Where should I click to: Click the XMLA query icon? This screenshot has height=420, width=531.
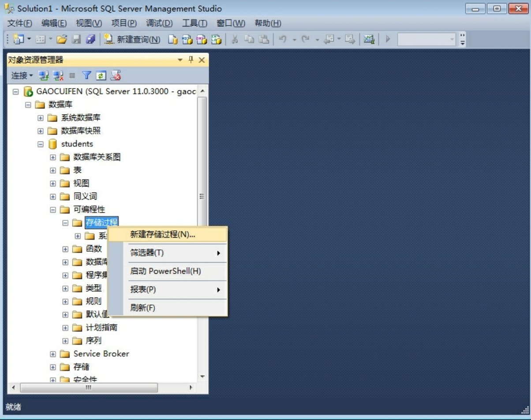coord(216,39)
